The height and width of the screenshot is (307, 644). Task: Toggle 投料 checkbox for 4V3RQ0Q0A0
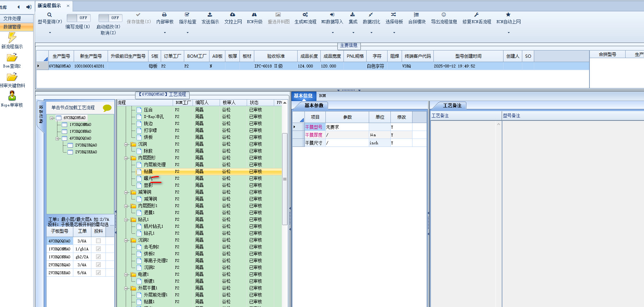tap(98, 241)
